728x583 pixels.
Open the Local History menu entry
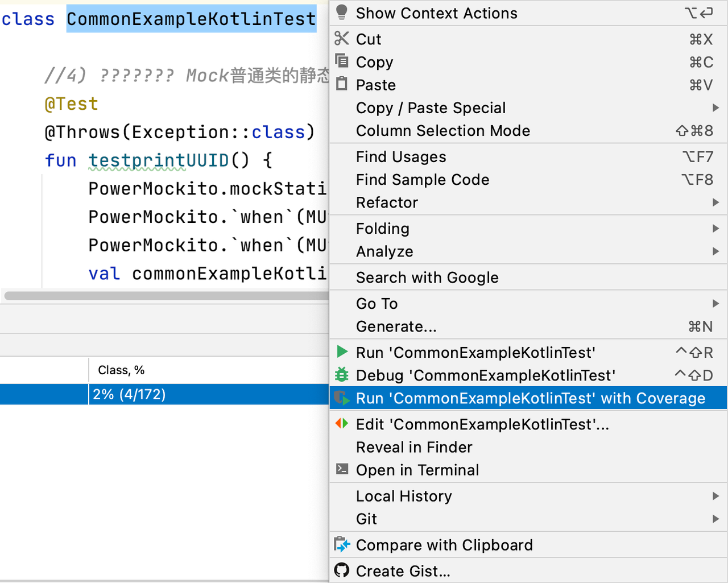coord(528,495)
